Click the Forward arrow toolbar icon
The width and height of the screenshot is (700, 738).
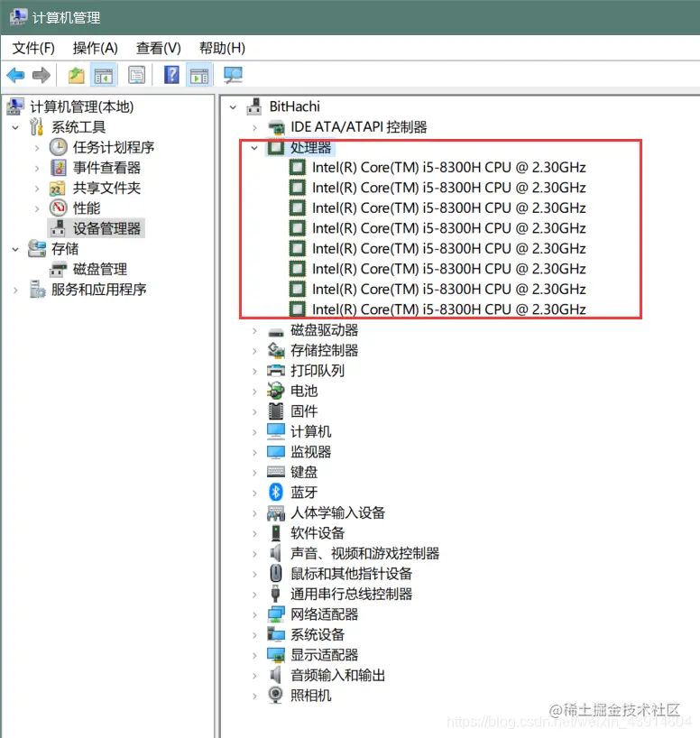coord(41,75)
